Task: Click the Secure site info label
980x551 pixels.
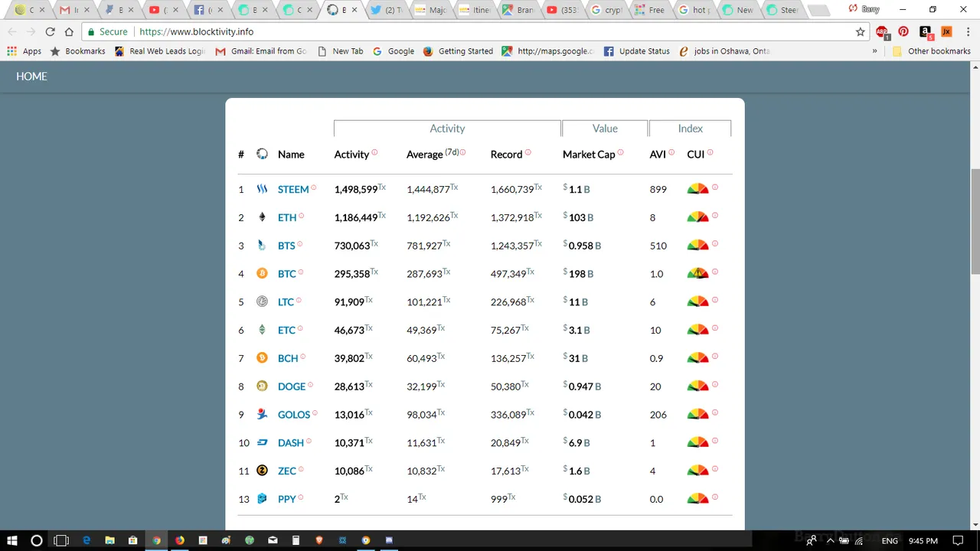Action: 107,31
